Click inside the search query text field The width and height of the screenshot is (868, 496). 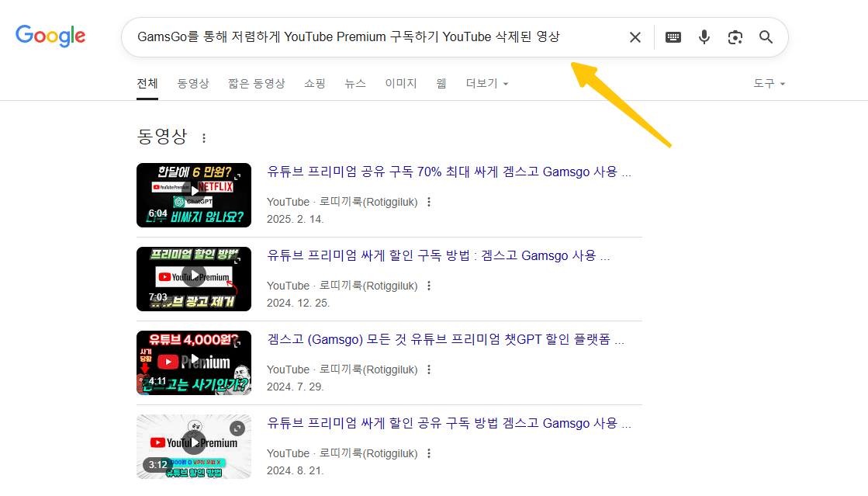[372, 37]
